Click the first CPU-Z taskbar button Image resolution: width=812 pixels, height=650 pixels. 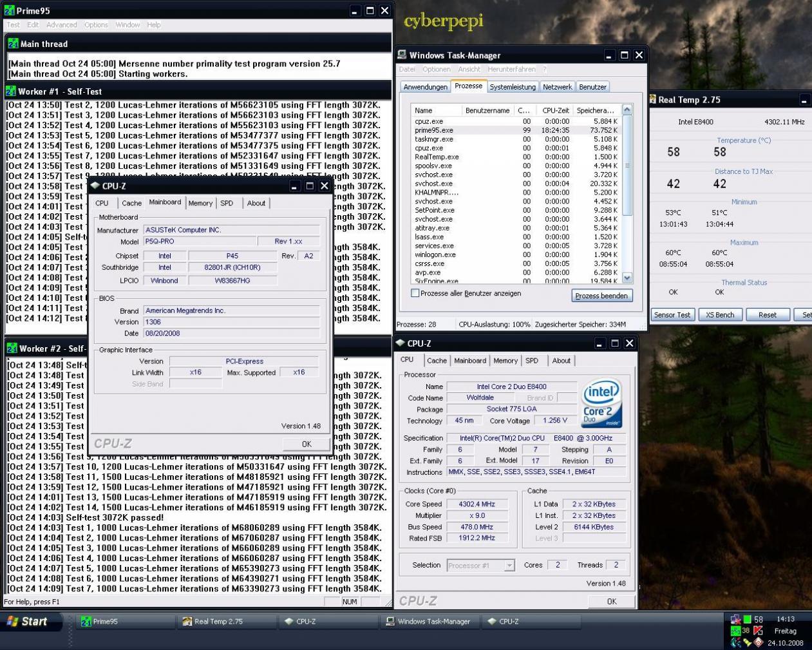coord(329,622)
